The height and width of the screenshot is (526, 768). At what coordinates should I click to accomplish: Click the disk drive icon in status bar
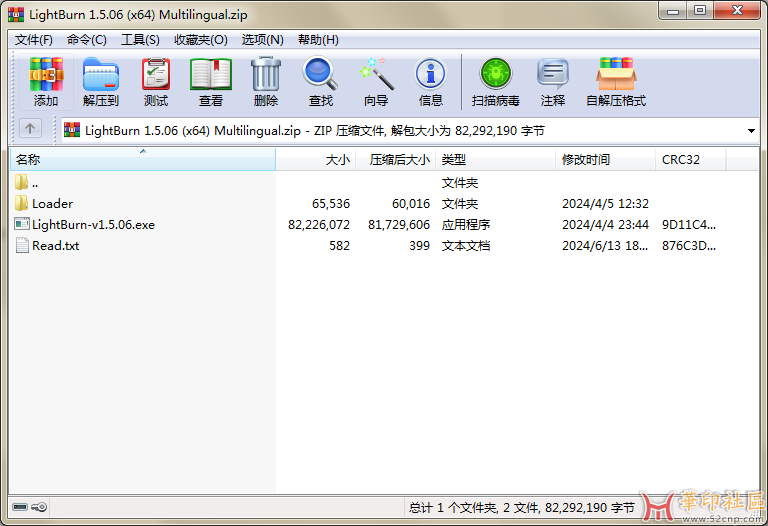[20, 507]
